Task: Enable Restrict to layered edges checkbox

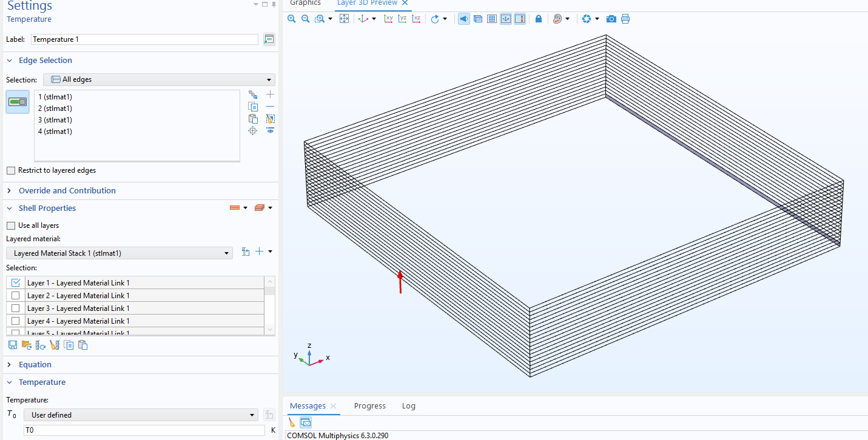Action: pyautogui.click(x=11, y=170)
